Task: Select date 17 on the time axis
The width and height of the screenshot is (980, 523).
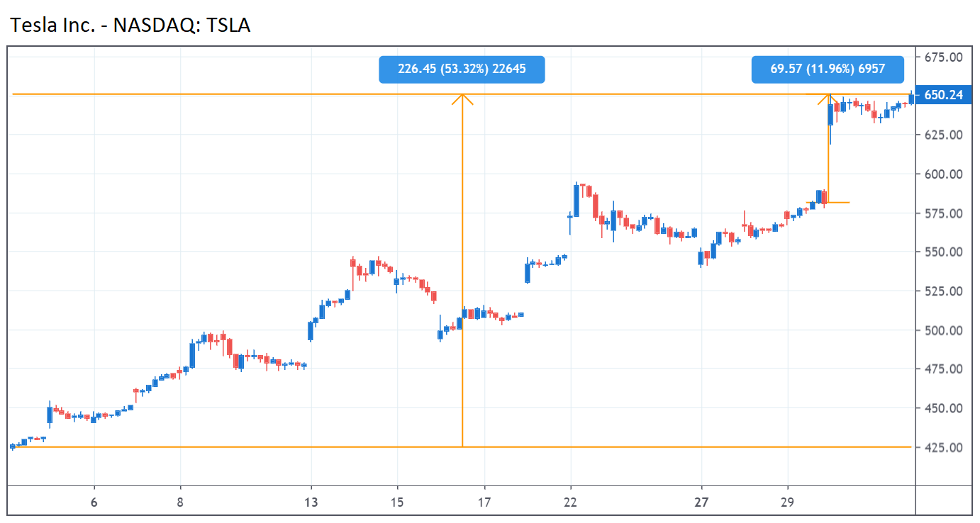Action: (484, 501)
